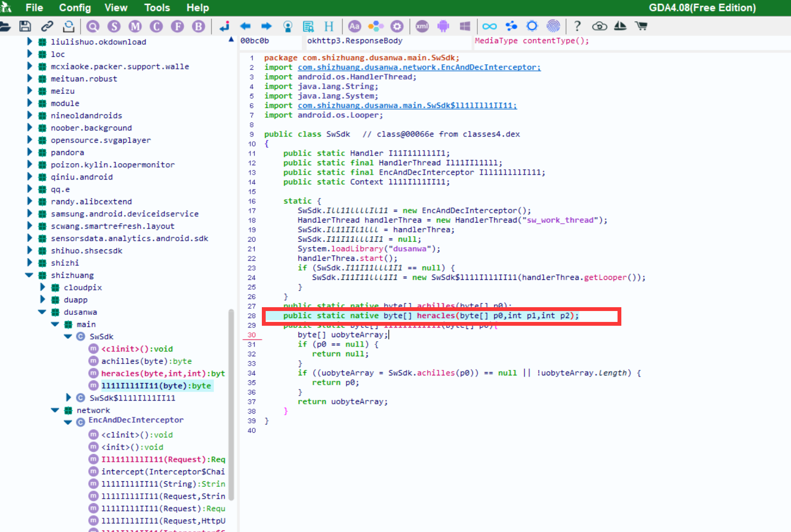Click the blue document search icon
This screenshot has height=532, width=791.
(309, 26)
